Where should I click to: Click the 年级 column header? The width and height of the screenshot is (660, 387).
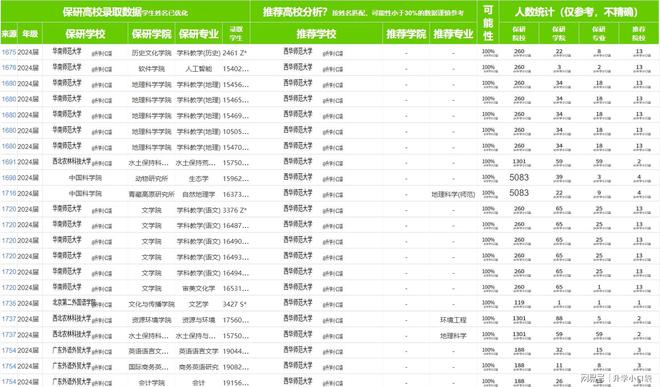[30, 34]
